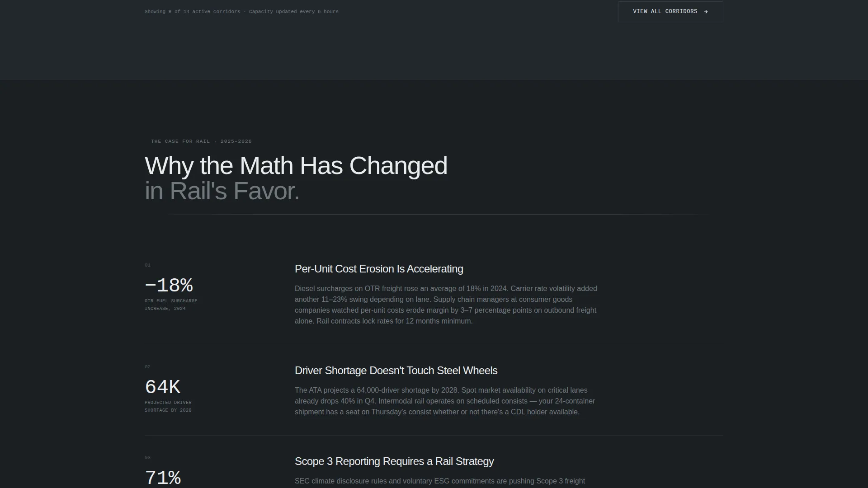
Task: Click the SEC climate disclosure rules paragraph
Action: [440, 481]
